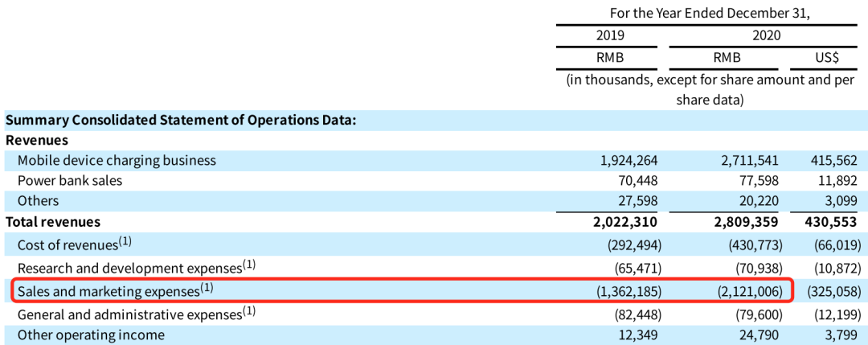
Task: Click the 2019 year column header
Action: coord(610,35)
